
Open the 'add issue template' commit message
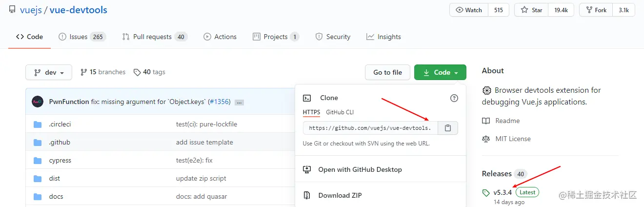pos(204,142)
